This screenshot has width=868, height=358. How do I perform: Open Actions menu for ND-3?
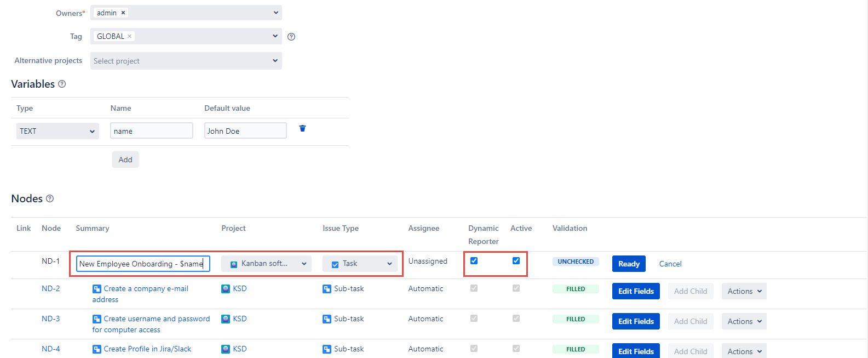[744, 321]
